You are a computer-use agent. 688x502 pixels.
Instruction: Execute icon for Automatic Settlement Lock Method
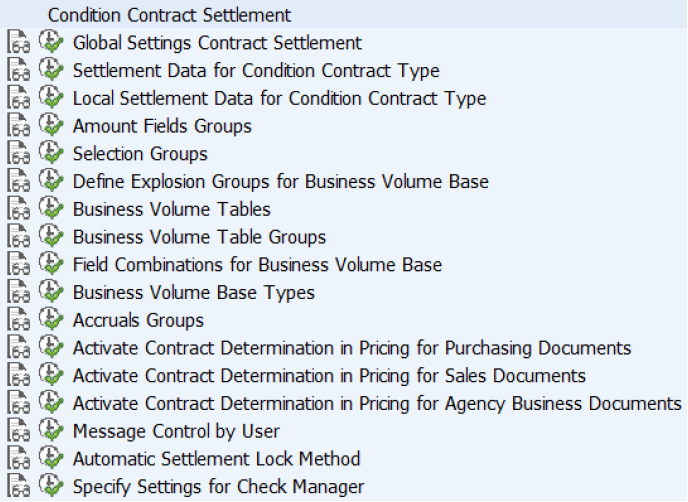[x=51, y=458]
